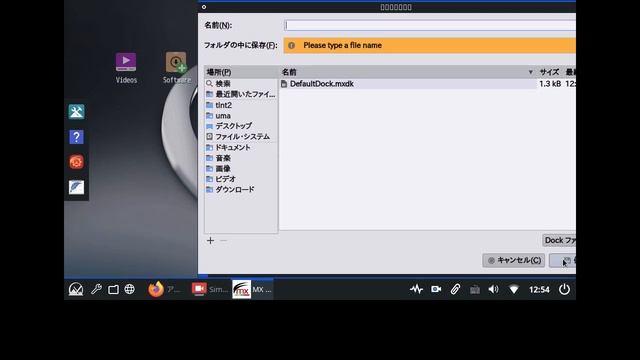640x360 pixels.
Task: Open the system monitor pulse tray icon
Action: click(416, 289)
